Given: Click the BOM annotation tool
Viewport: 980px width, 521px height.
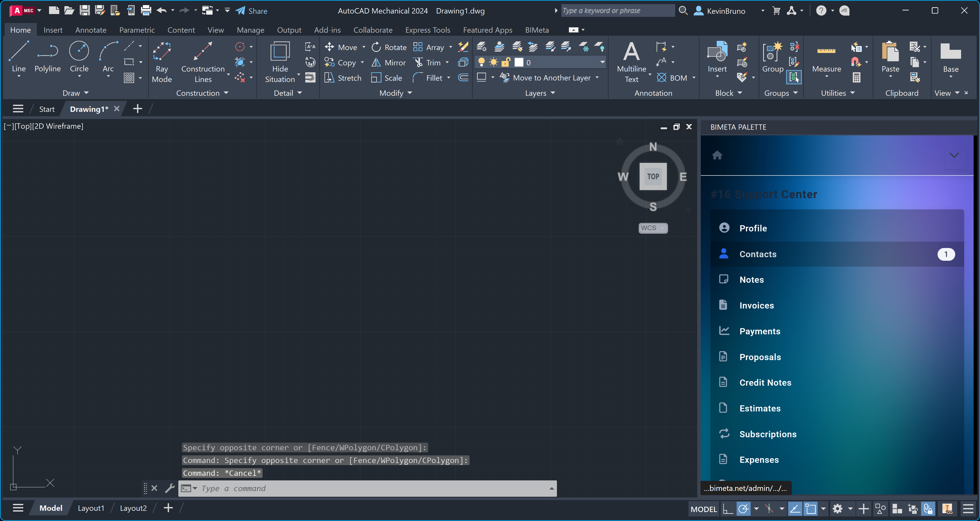Looking at the screenshot, I should [672, 78].
